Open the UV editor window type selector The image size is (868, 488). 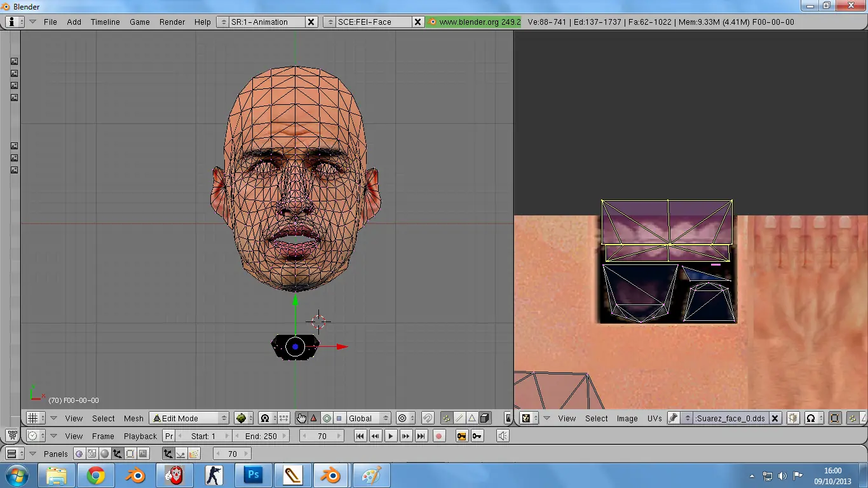pyautogui.click(x=529, y=418)
